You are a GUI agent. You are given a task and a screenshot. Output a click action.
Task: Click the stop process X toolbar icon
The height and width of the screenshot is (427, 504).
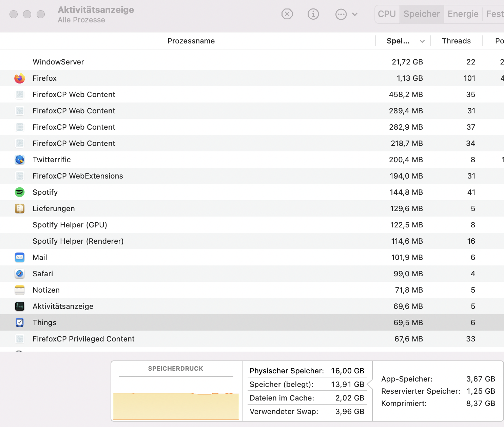pos(287,14)
